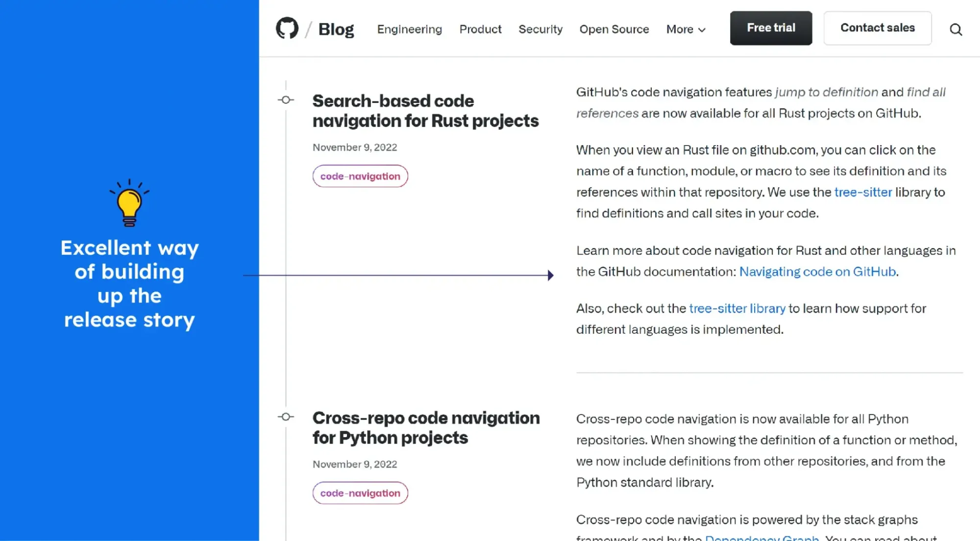Click the Free trial button
Image resolution: width=980 pixels, height=541 pixels.
(771, 28)
